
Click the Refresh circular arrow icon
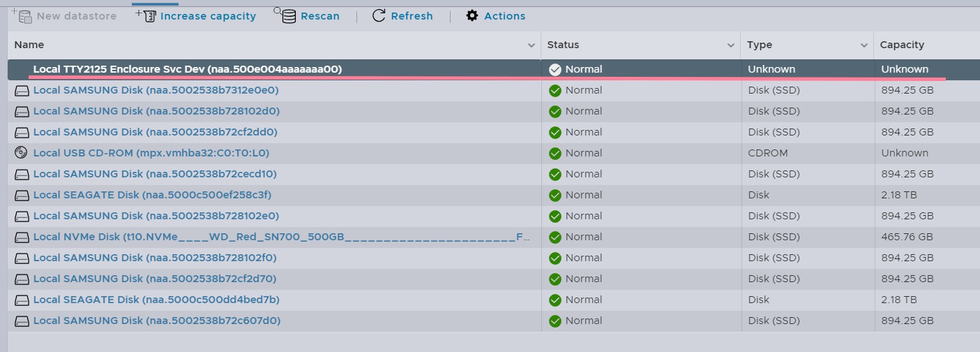[x=379, y=15]
